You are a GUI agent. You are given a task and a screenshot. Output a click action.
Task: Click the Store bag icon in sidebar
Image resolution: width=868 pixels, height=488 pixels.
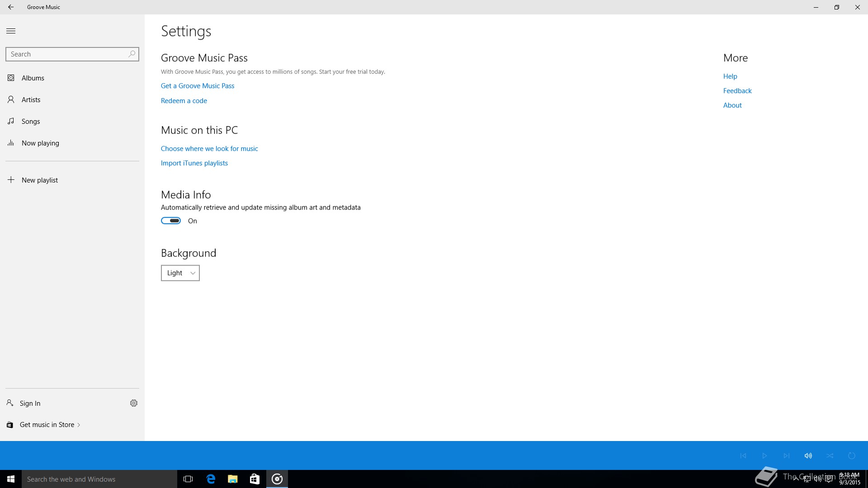(10, 425)
